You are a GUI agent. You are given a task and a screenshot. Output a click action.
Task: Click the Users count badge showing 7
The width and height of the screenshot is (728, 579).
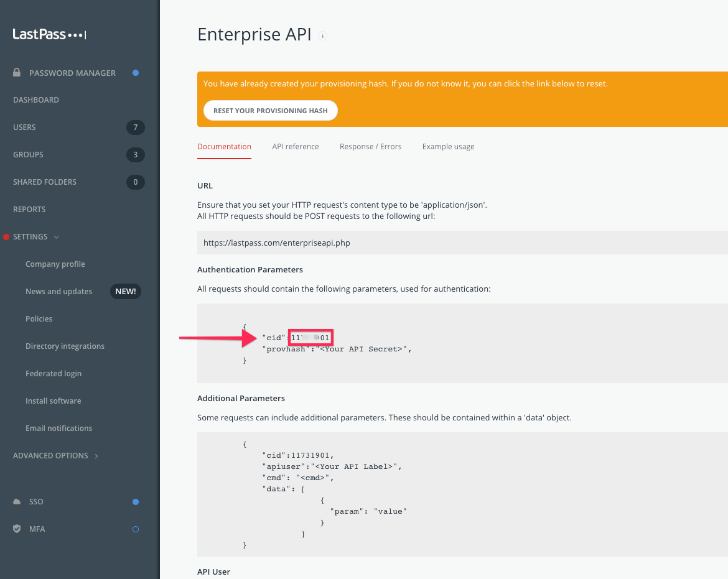click(x=136, y=127)
